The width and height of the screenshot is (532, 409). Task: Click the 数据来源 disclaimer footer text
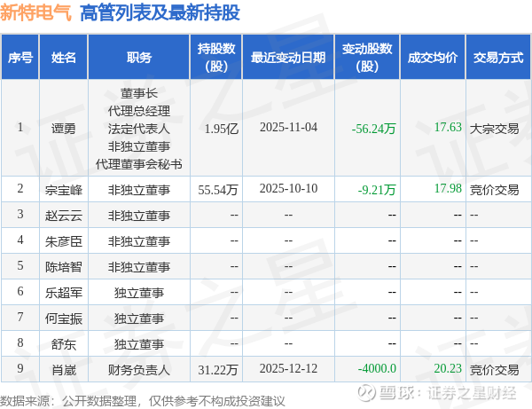[x=143, y=401]
